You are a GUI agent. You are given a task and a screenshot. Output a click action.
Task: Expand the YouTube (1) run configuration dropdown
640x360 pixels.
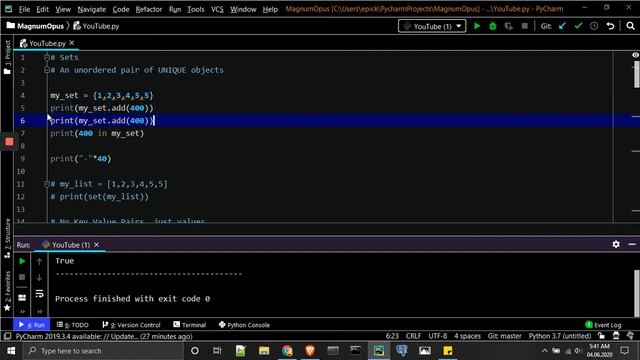tap(432, 26)
